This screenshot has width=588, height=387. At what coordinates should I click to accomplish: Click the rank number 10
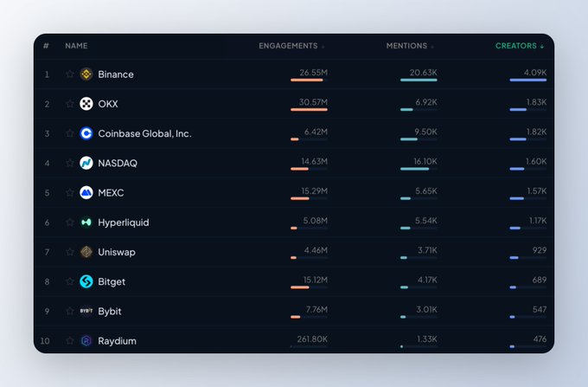tap(45, 341)
